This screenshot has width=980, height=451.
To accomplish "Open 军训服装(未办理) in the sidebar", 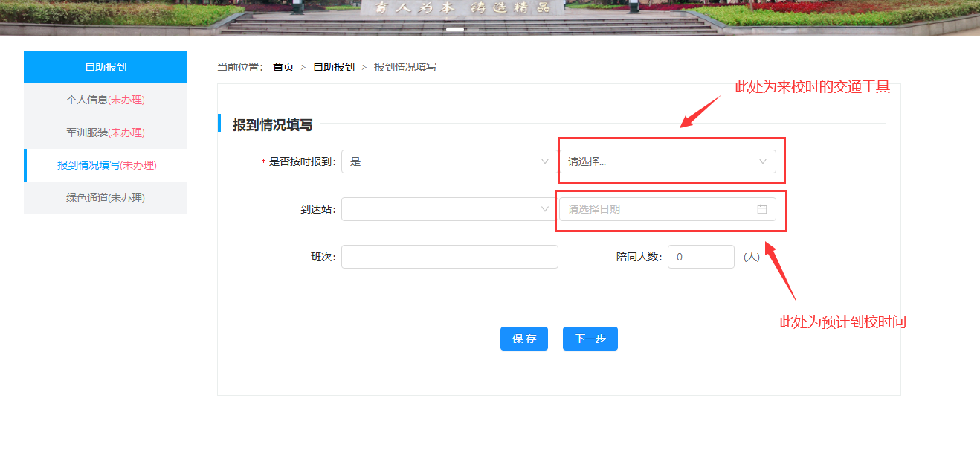I will pyautogui.click(x=106, y=132).
